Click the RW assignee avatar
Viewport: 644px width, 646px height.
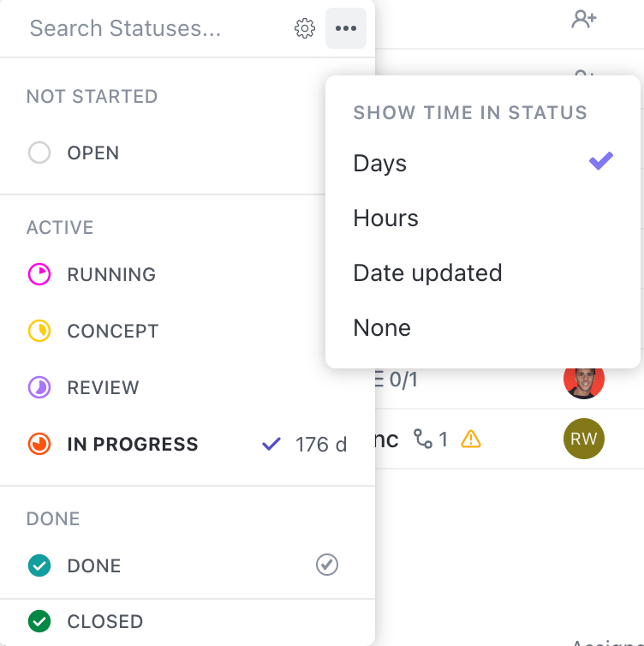[x=584, y=440]
